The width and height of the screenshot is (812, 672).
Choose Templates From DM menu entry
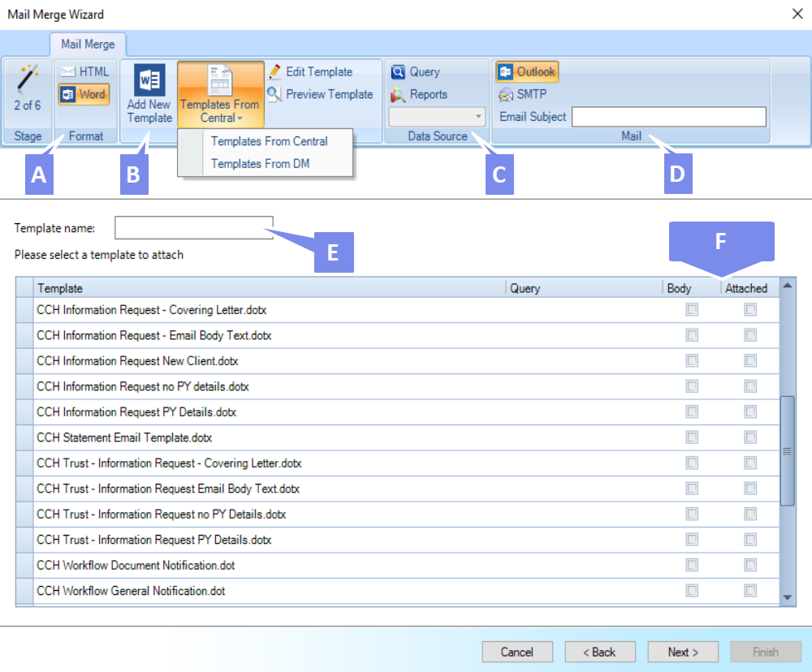point(260,164)
